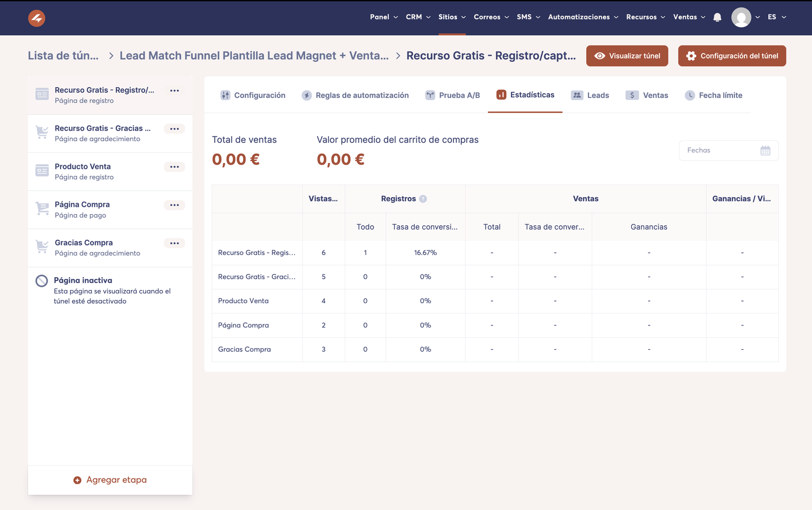
Task: Click the user avatar icon
Action: pyautogui.click(x=741, y=17)
